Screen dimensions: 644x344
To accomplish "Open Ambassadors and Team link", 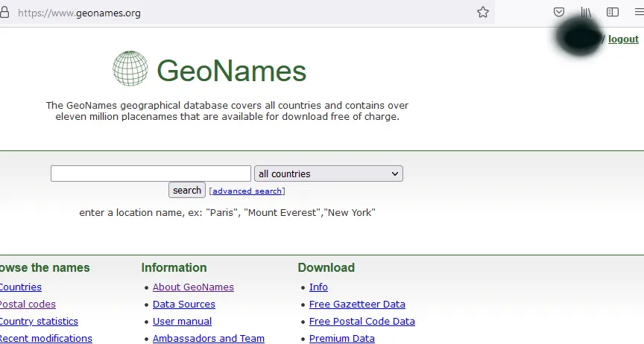I will click(x=209, y=338).
